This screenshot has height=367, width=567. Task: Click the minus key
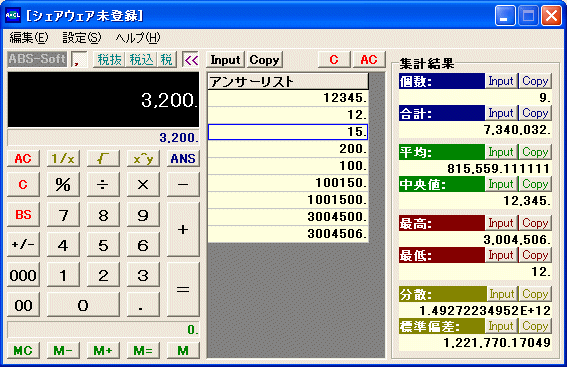[x=183, y=184]
